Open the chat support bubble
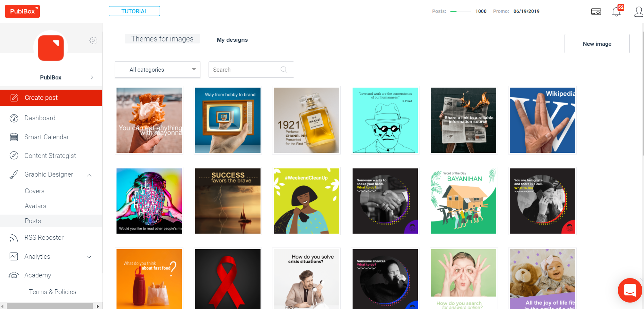The height and width of the screenshot is (309, 644). click(x=630, y=290)
